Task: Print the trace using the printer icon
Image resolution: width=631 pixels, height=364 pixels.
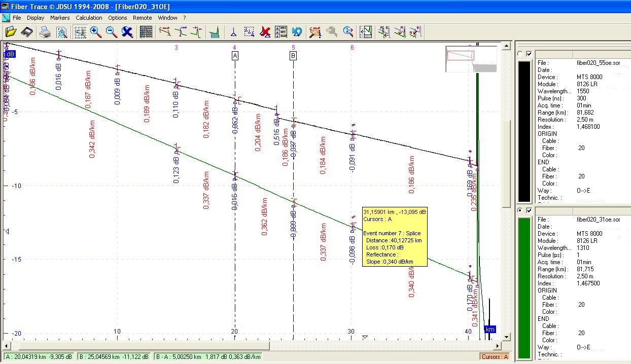Action: [45, 32]
